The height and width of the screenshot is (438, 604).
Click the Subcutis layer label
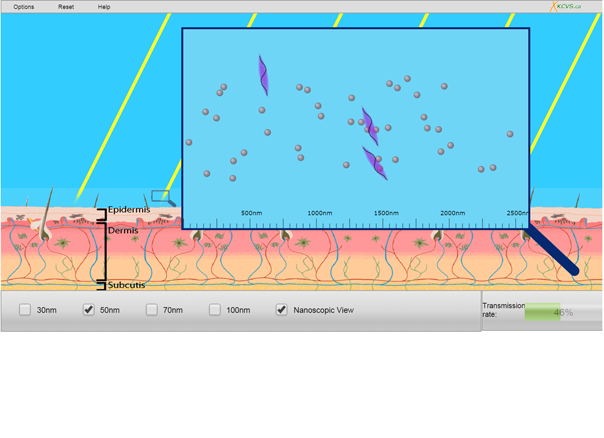pyautogui.click(x=128, y=285)
